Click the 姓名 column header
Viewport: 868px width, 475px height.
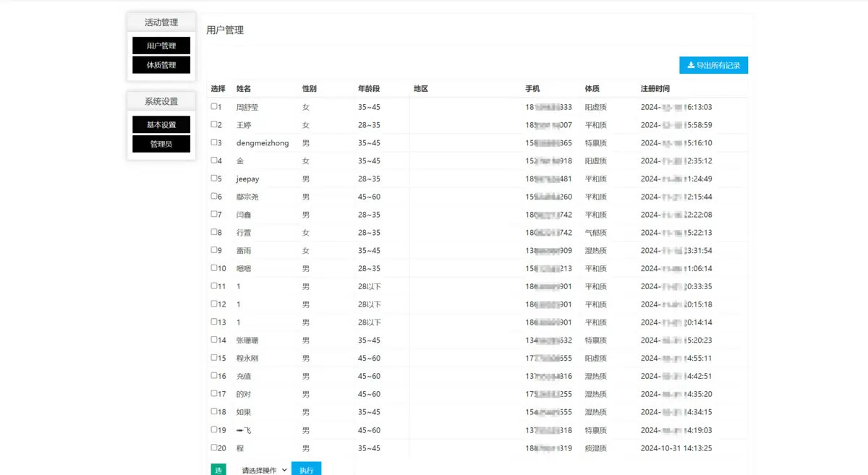(x=244, y=89)
